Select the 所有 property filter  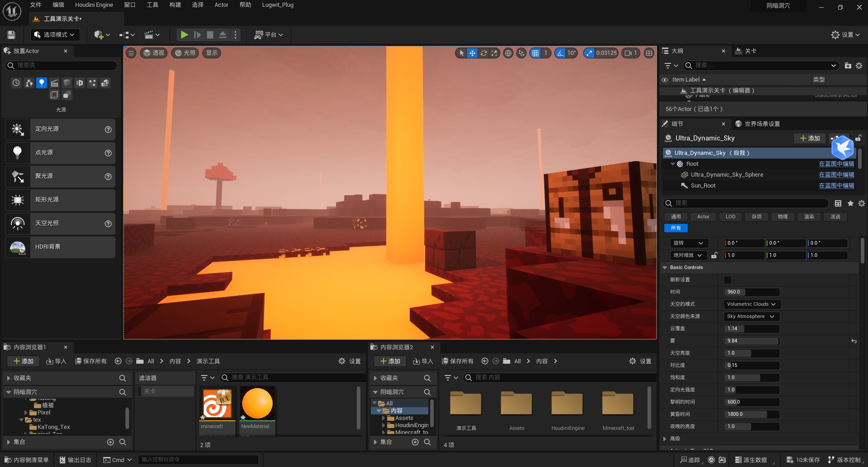676,228
